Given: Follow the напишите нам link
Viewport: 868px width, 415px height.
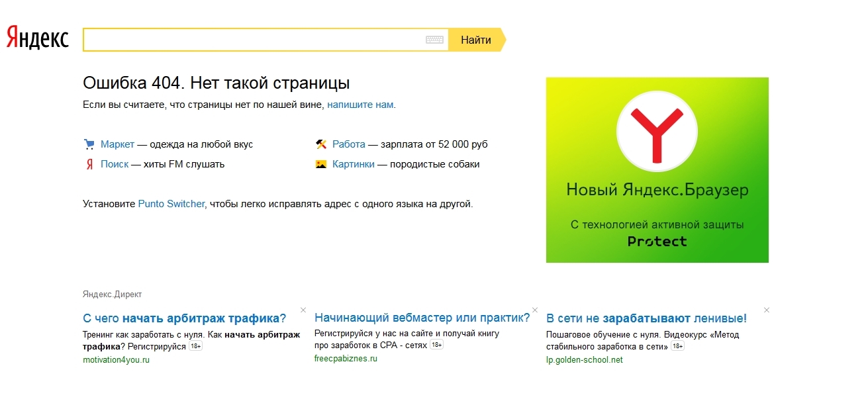Looking at the screenshot, I should [361, 105].
